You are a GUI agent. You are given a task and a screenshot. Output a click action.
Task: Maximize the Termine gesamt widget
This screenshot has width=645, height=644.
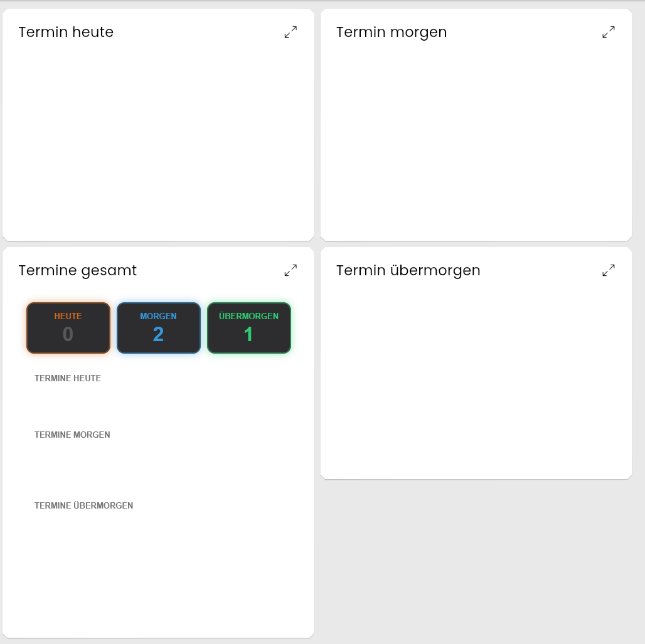pyautogui.click(x=291, y=270)
